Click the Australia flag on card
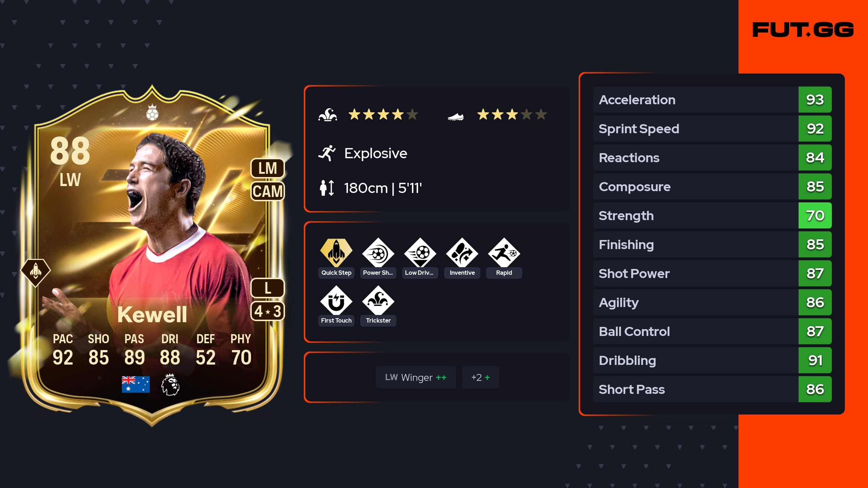This screenshot has width=868, height=488. tap(136, 384)
